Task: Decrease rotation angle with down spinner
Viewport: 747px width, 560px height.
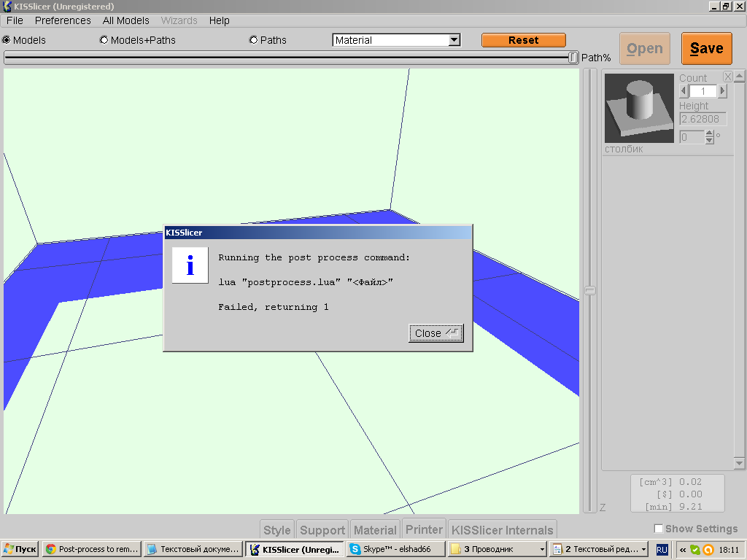Action: (709, 141)
